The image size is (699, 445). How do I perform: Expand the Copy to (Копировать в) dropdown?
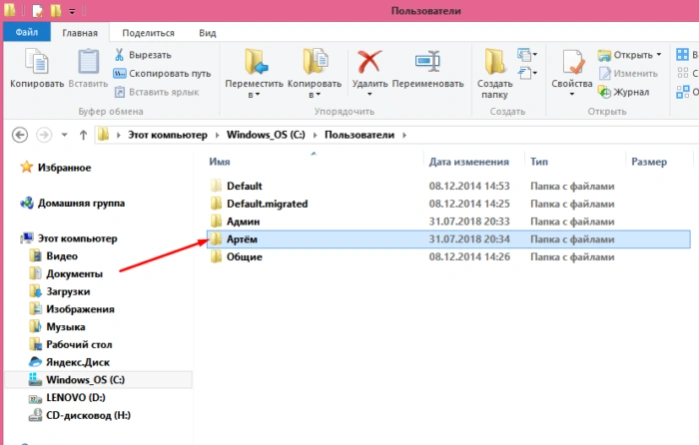(315, 95)
